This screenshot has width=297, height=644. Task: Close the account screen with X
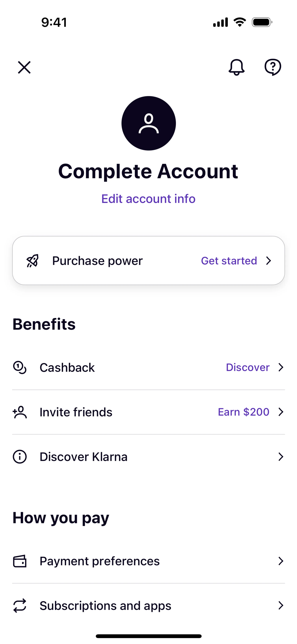click(x=24, y=67)
